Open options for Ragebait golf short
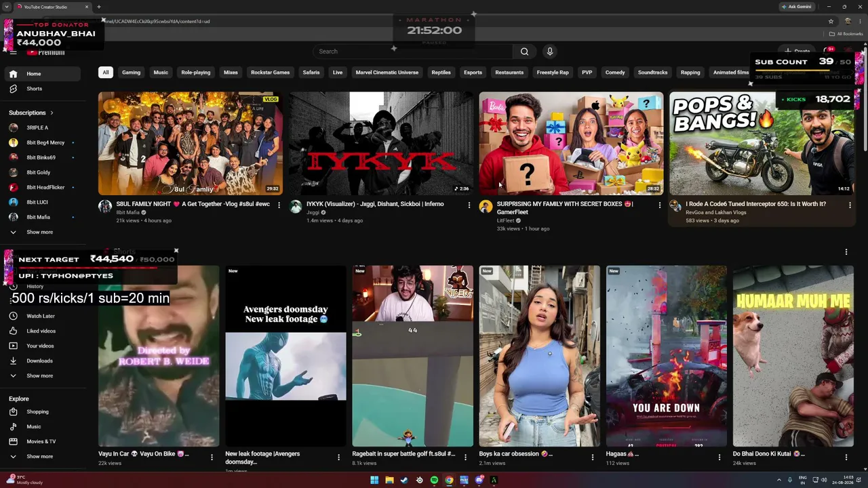This screenshot has height=488, width=868. 465,457
